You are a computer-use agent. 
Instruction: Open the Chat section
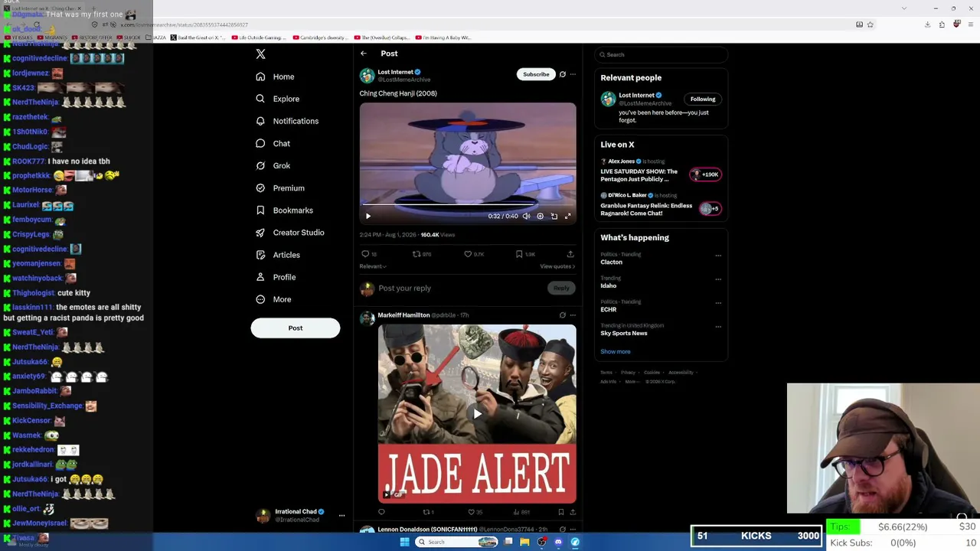(x=273, y=143)
